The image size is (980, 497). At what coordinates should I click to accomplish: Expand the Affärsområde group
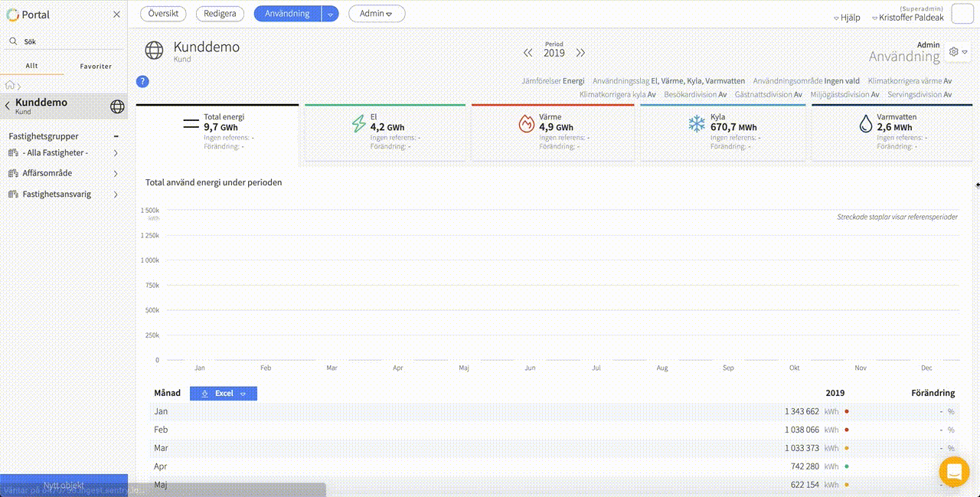point(115,174)
